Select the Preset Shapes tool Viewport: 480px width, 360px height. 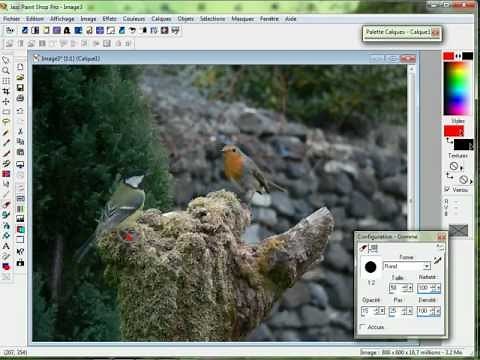point(6,267)
